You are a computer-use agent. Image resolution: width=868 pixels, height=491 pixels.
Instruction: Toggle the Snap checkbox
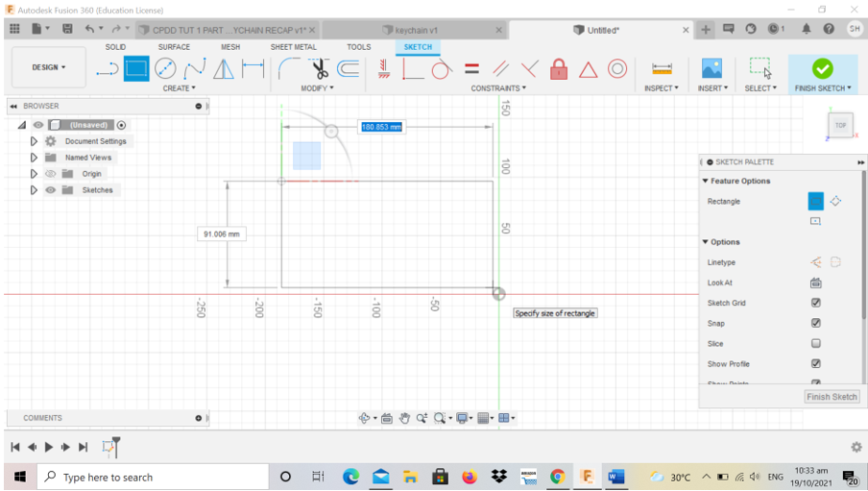[815, 323]
